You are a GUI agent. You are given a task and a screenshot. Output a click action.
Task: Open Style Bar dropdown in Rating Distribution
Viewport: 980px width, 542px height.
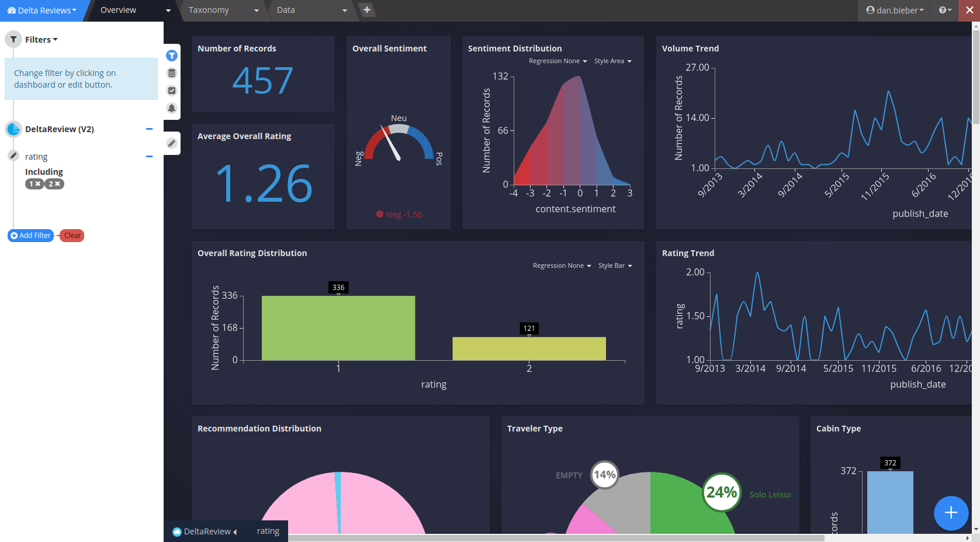615,265
